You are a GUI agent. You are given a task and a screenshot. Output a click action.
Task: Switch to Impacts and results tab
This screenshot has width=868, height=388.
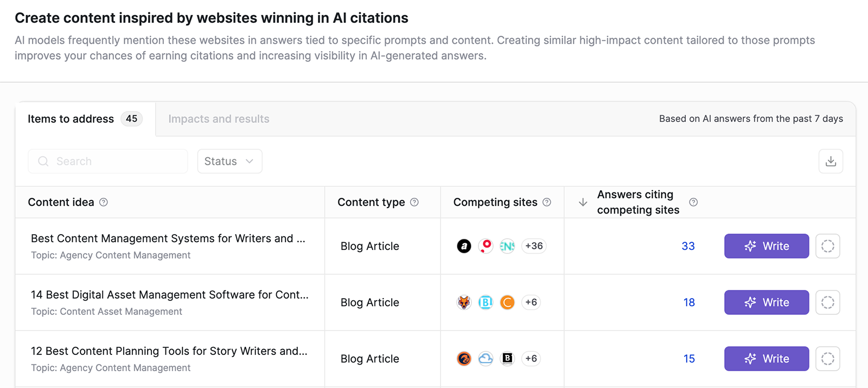pos(219,119)
